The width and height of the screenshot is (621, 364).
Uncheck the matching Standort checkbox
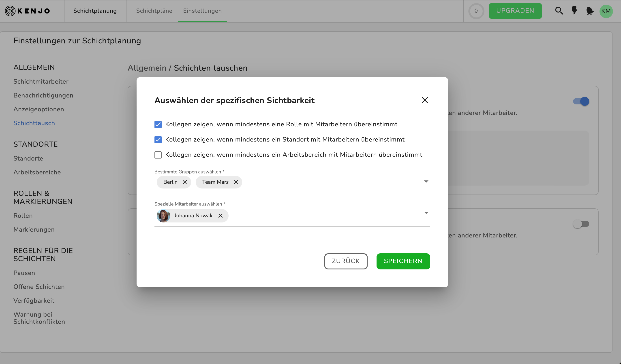158,140
